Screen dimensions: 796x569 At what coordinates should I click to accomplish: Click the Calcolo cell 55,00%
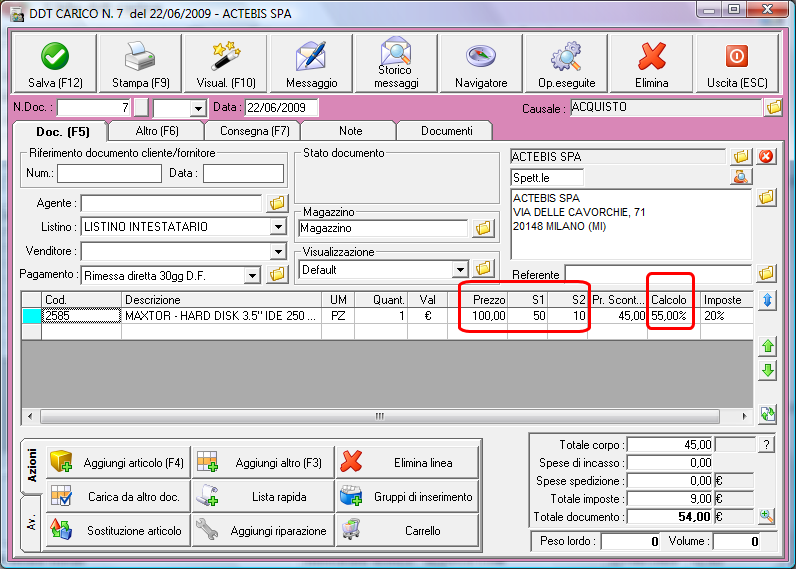pyautogui.click(x=674, y=316)
